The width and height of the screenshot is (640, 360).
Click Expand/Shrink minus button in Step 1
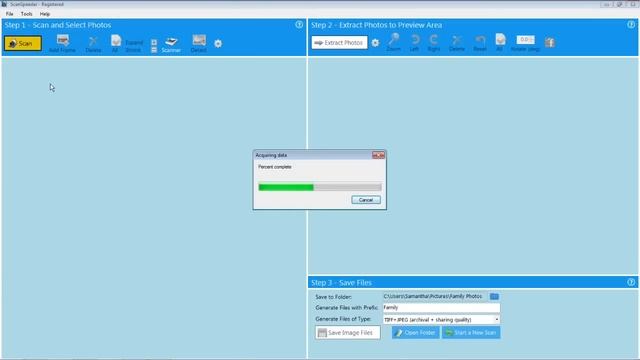point(154,50)
